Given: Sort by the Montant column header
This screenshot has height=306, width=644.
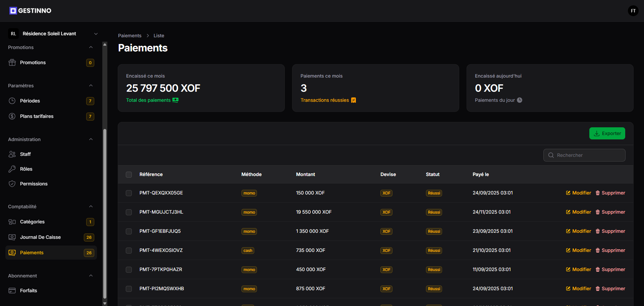Looking at the screenshot, I should (x=306, y=174).
